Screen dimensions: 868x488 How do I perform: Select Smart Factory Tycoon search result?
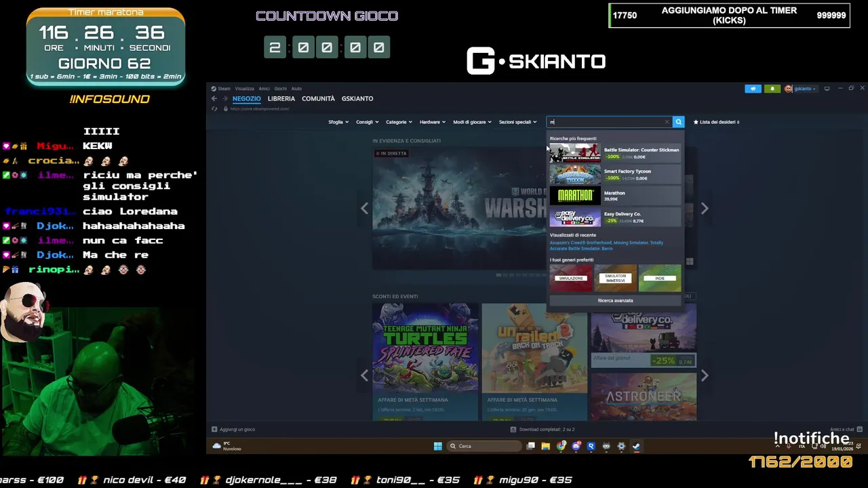coord(615,174)
